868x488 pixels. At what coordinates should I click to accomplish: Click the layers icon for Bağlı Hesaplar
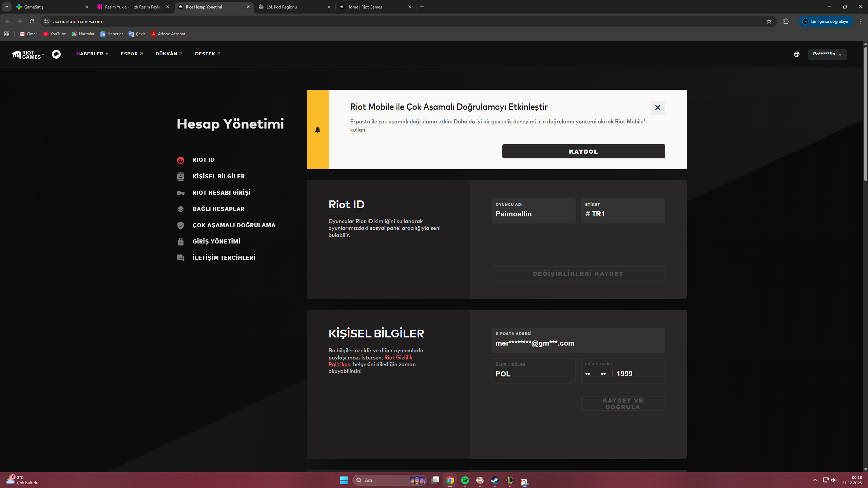coord(180,209)
